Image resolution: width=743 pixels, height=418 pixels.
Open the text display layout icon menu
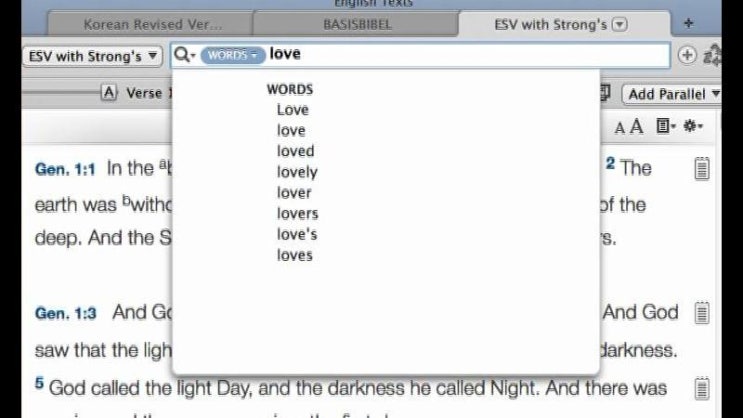pos(666,126)
